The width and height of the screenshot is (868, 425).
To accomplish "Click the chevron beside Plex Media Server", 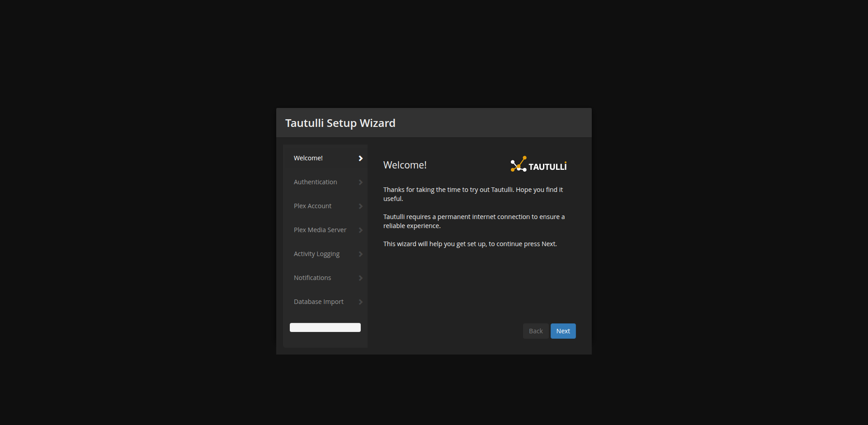I will 361,230.
